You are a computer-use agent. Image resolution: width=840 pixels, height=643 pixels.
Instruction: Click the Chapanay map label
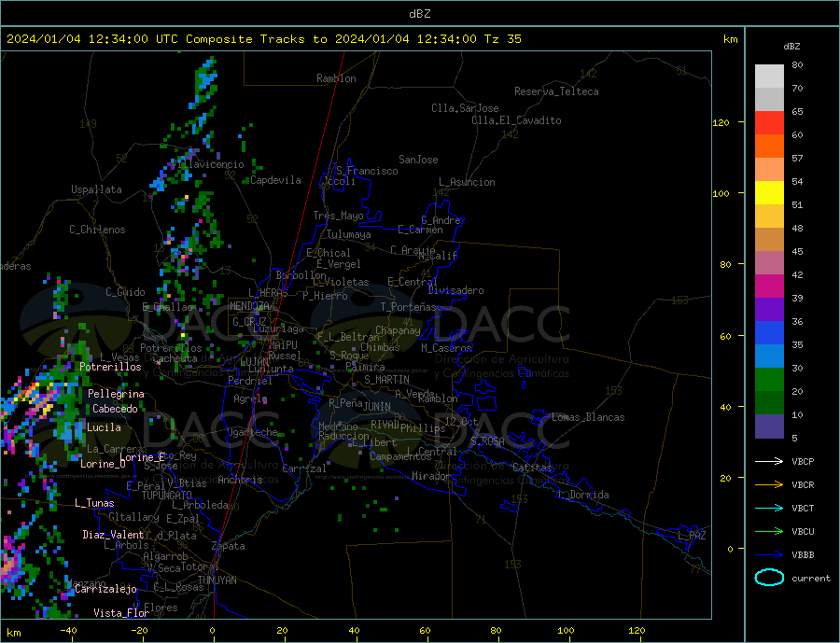[x=398, y=330]
